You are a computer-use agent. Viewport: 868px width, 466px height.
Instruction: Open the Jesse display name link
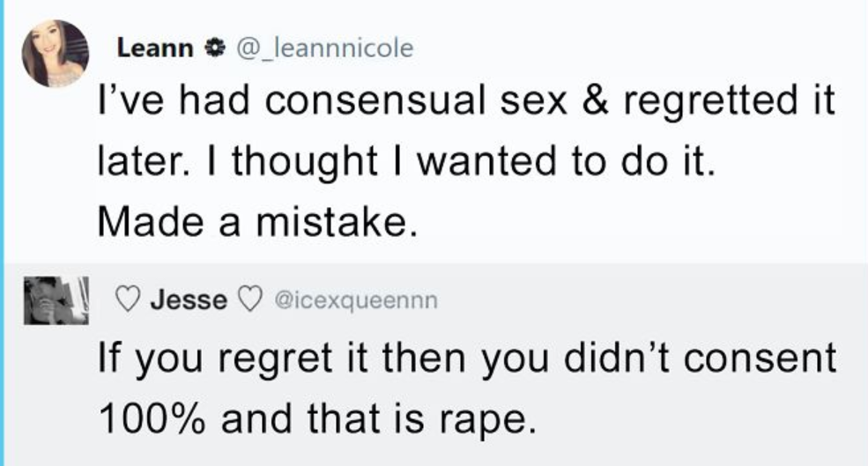click(189, 300)
